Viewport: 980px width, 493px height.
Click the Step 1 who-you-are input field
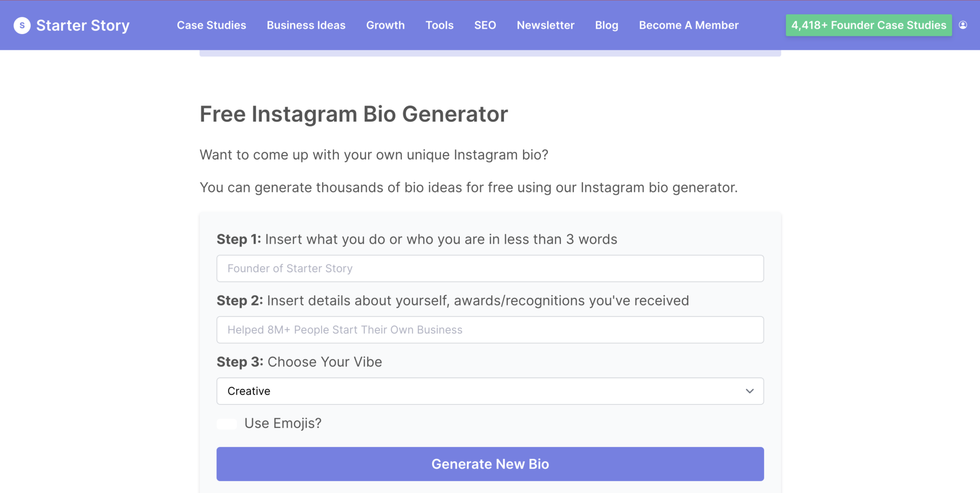pyautogui.click(x=490, y=269)
